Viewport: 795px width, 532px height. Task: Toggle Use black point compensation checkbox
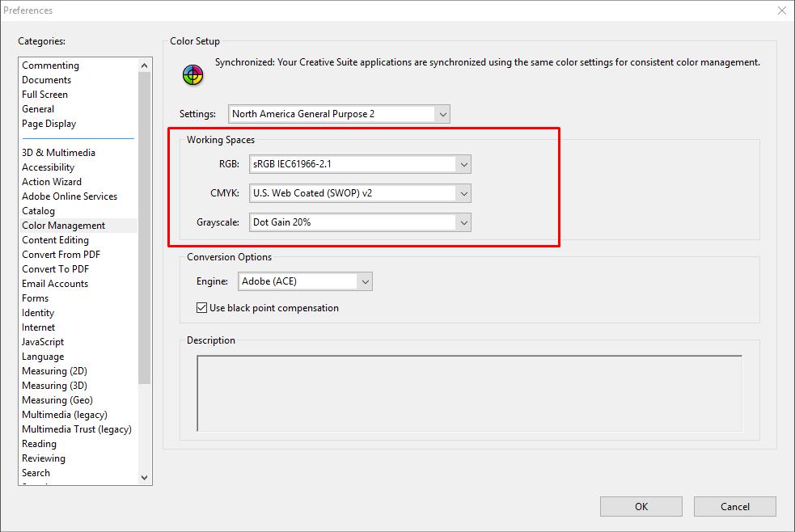click(202, 307)
